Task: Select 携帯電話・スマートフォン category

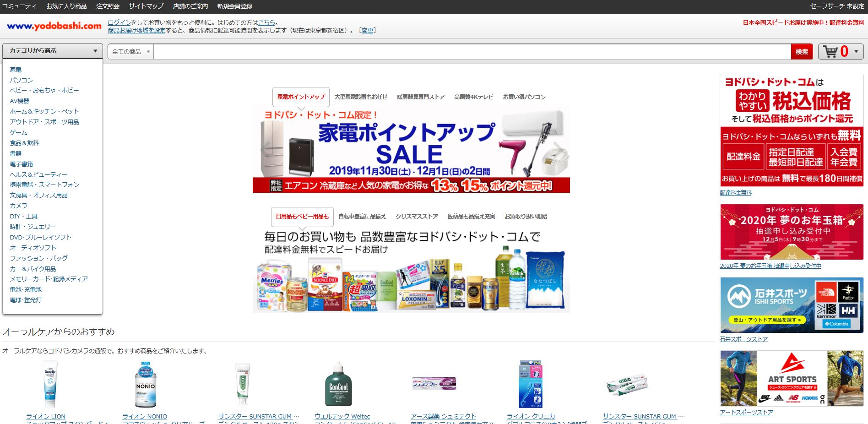Action: click(x=44, y=185)
